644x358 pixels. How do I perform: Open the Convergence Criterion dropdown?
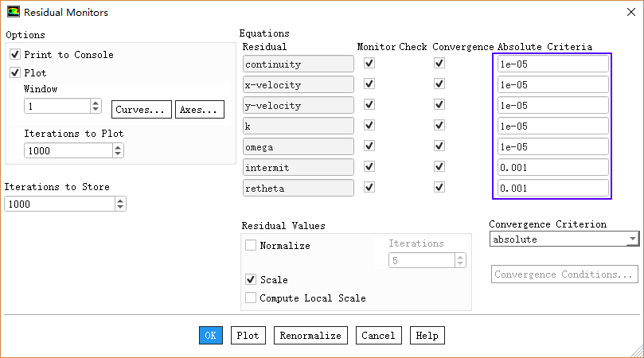click(x=564, y=239)
